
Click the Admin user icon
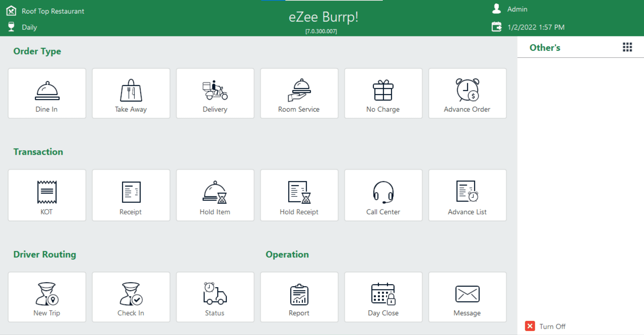(x=497, y=9)
